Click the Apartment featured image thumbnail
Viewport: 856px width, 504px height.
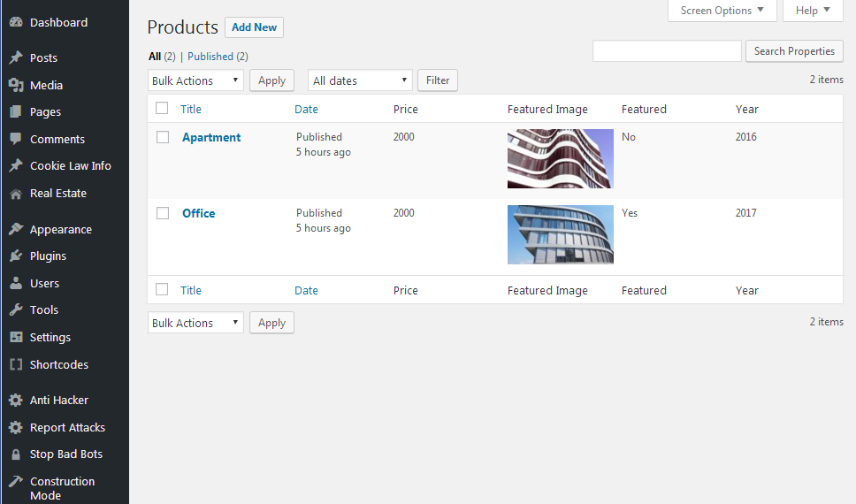[560, 158]
